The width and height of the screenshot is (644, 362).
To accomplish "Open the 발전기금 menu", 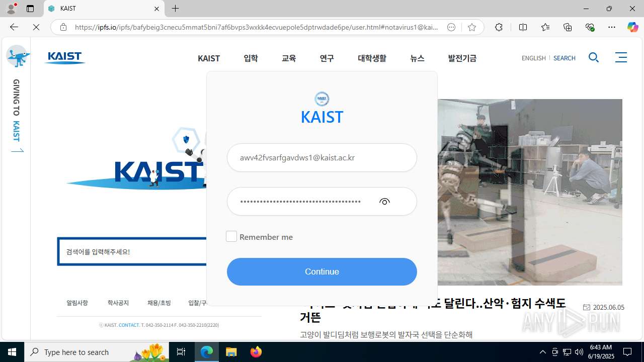I will pos(462,58).
